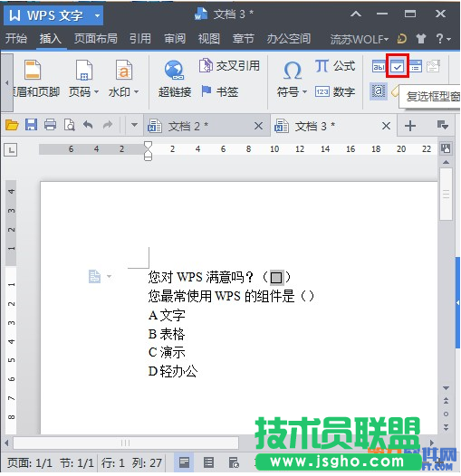This screenshot has width=461, height=476.
Task: Save the document with floppy icon
Action: pyautogui.click(x=32, y=125)
